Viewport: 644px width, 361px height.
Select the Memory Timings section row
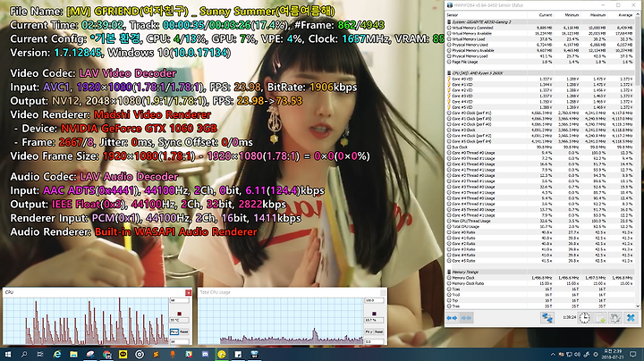540,272
